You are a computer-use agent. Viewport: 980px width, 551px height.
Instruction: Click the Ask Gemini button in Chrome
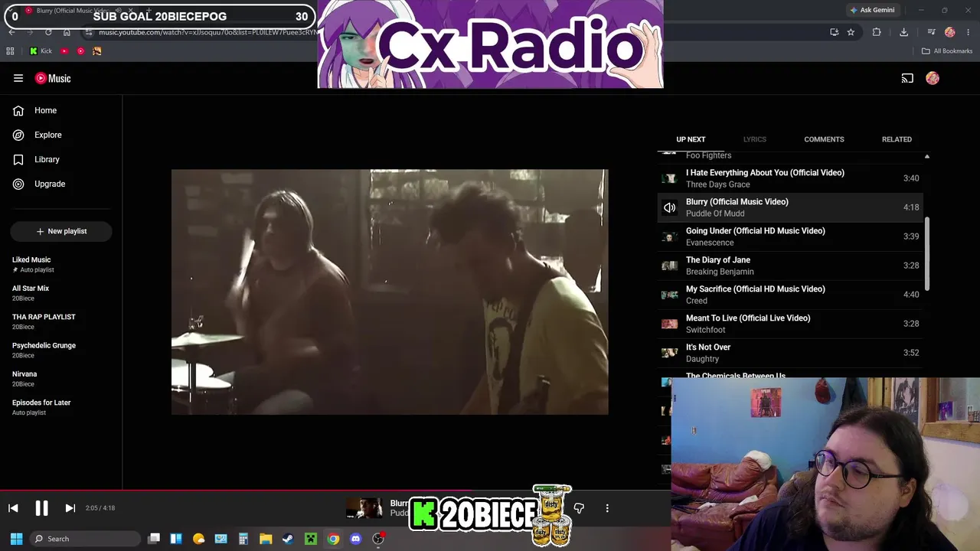(x=872, y=10)
